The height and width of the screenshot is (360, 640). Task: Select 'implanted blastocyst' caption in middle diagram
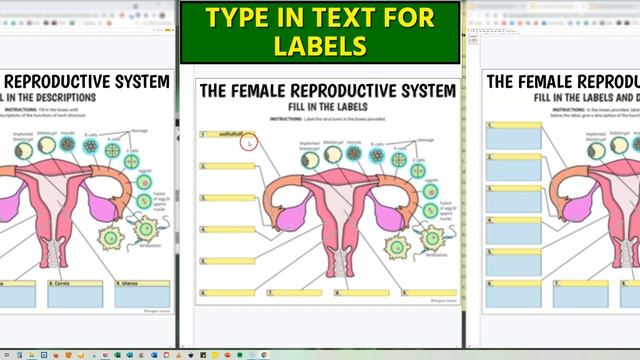point(309,146)
